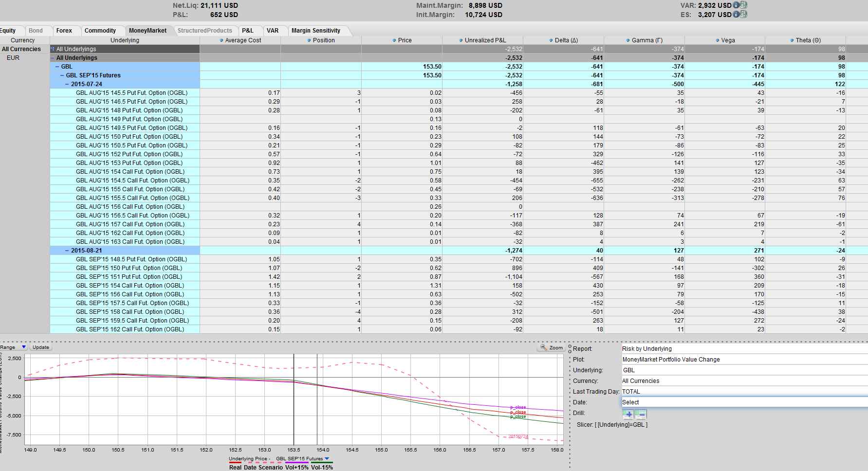Collapse the 2015-07-24 expiry group
This screenshot has width=868, height=471.
point(67,84)
